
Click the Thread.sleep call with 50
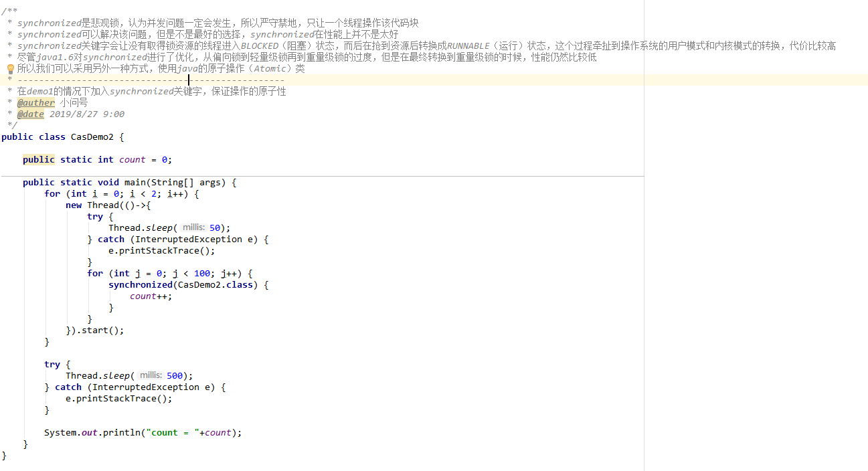(x=169, y=227)
